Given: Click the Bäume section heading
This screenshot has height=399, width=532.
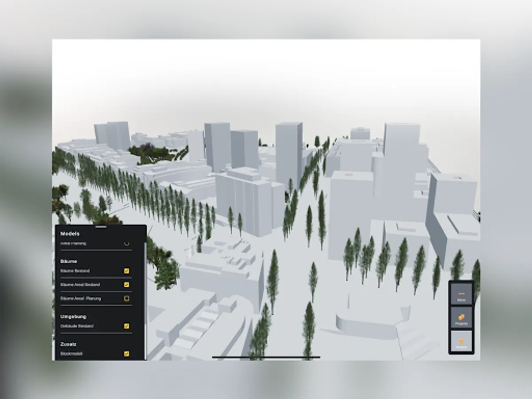Looking at the screenshot, I should (x=69, y=262).
